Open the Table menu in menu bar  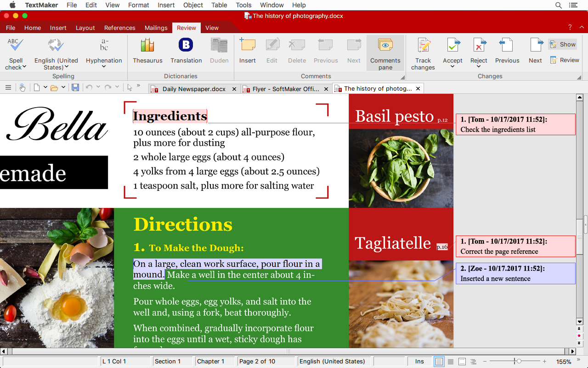(x=219, y=5)
